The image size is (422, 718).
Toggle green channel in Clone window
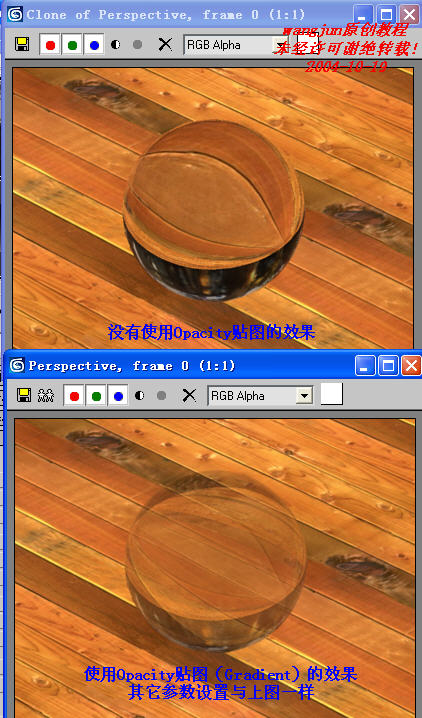coord(72,45)
